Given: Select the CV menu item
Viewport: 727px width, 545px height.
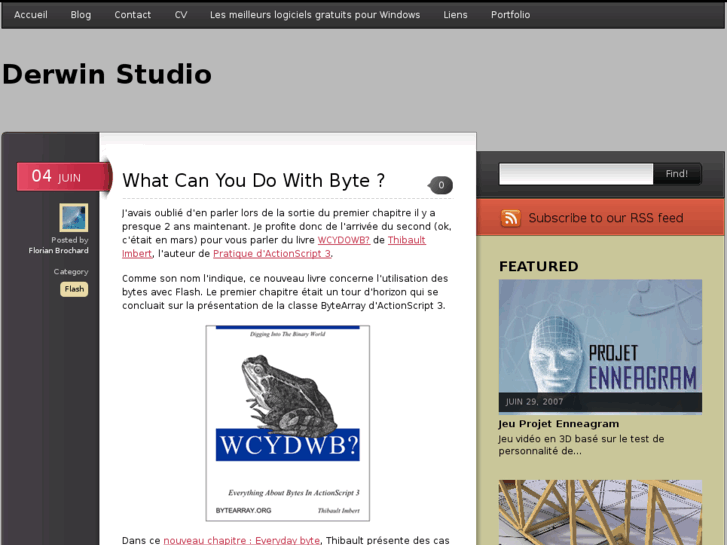Looking at the screenshot, I should 181,15.
